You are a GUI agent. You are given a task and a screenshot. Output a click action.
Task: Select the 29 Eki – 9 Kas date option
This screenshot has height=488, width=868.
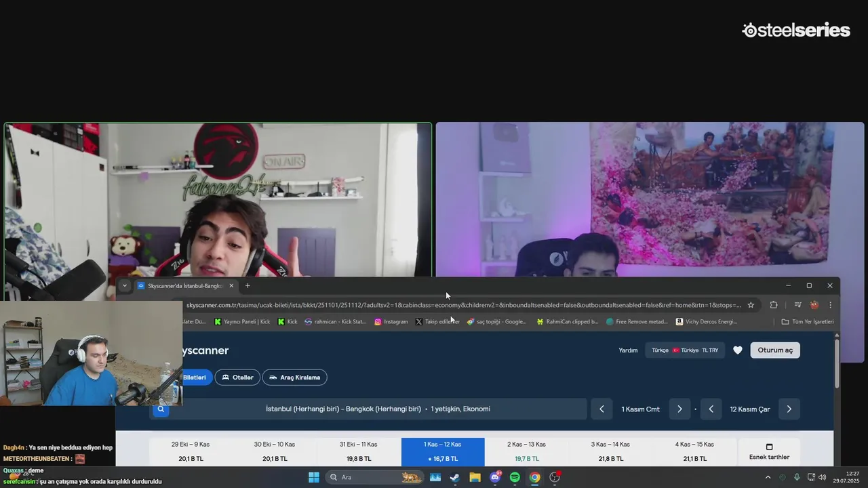[191, 451]
